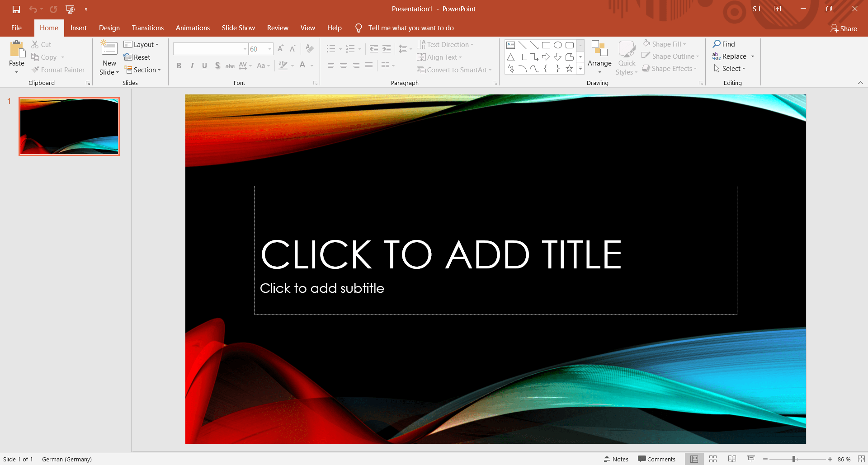The width and height of the screenshot is (868, 465).
Task: Toggle italic formatting
Action: [192, 65]
